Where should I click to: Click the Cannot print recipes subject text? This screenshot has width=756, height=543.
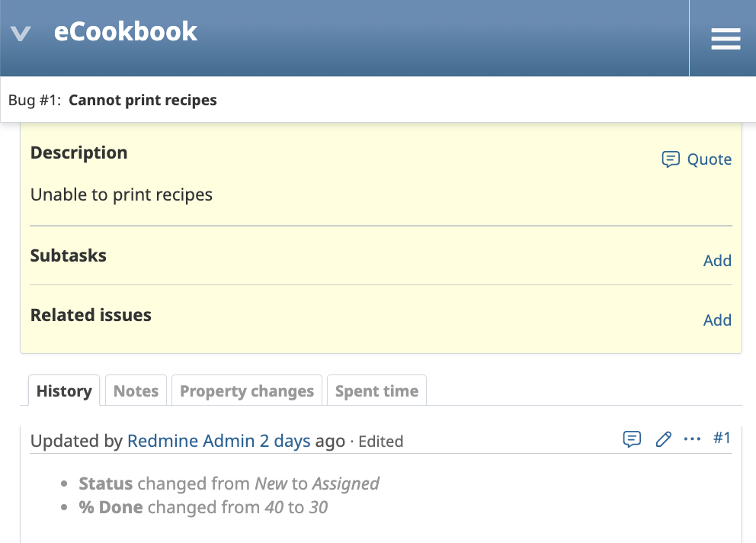tap(143, 100)
